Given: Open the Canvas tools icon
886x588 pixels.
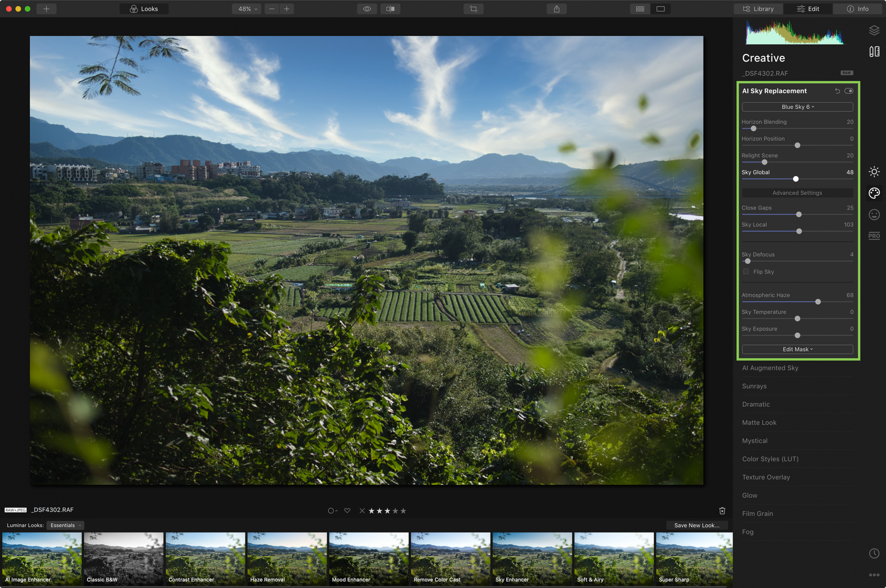Looking at the screenshot, I should point(874,51).
